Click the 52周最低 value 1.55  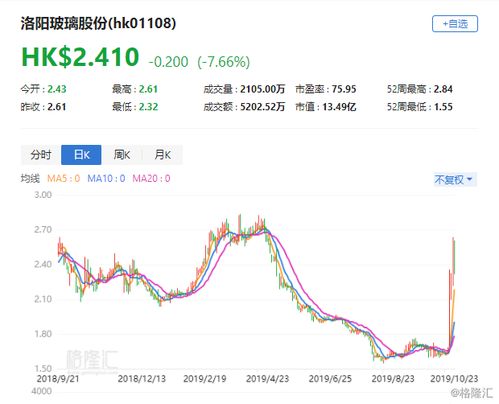[443, 107]
